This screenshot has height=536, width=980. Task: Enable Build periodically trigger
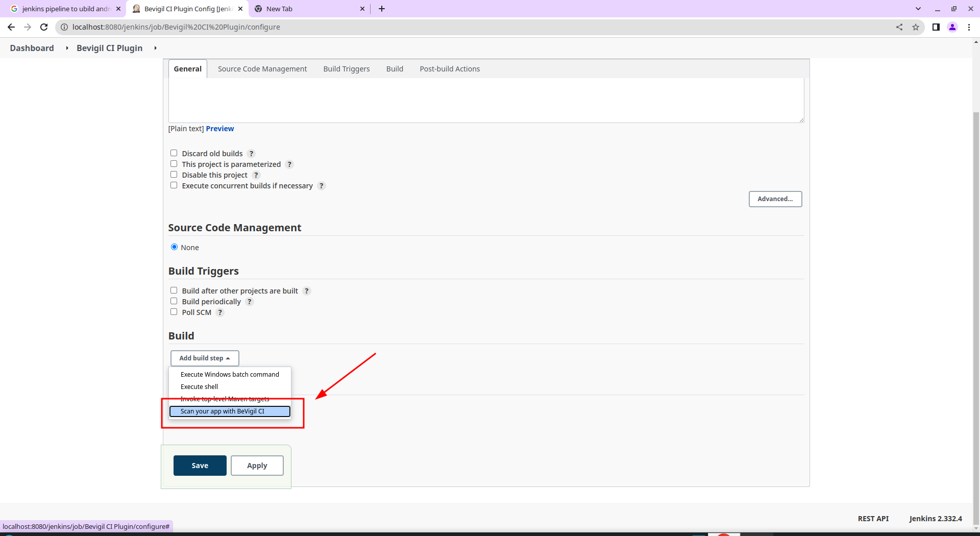point(174,301)
